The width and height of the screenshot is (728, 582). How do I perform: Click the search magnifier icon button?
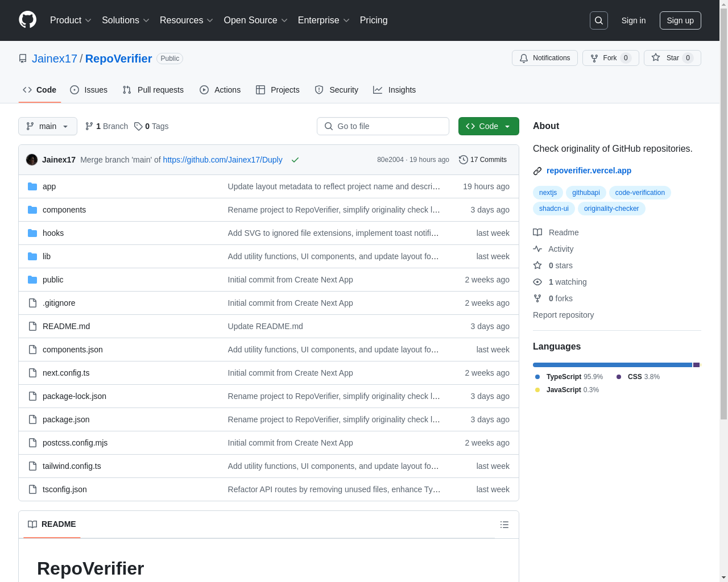click(599, 20)
